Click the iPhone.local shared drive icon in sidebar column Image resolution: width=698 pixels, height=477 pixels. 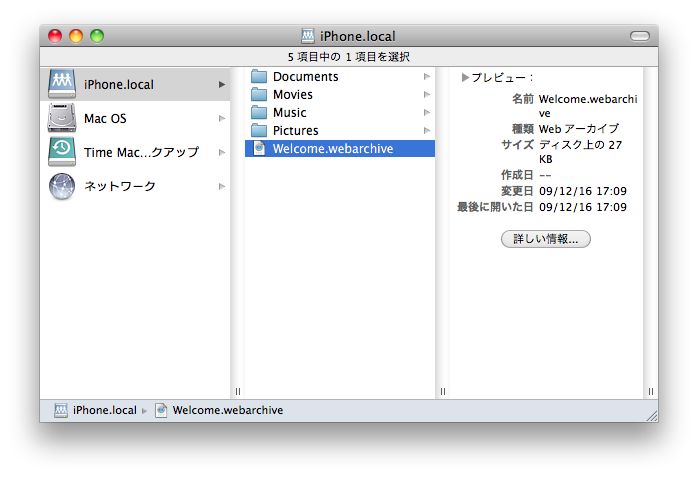[62, 84]
